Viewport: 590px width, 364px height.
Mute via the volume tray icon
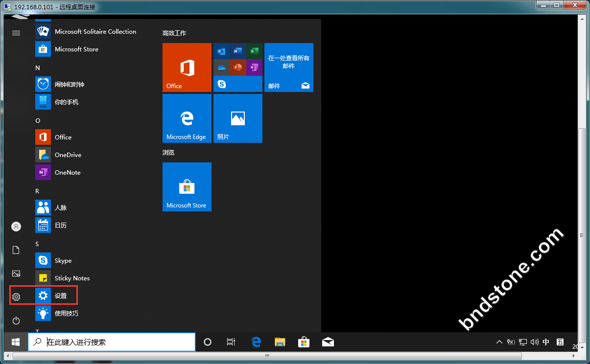(534, 342)
